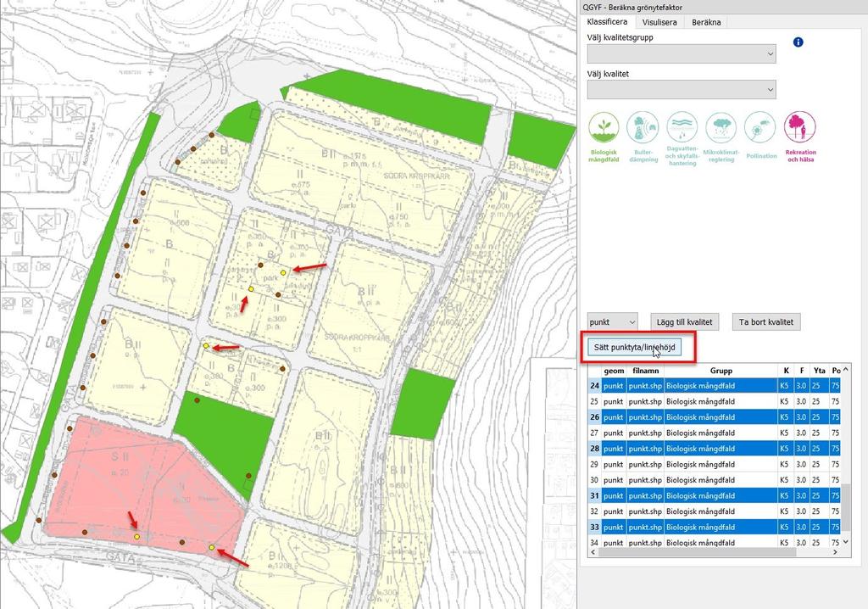Open the punkt geometry type dropdown
This screenshot has width=868, height=609.
point(612,322)
